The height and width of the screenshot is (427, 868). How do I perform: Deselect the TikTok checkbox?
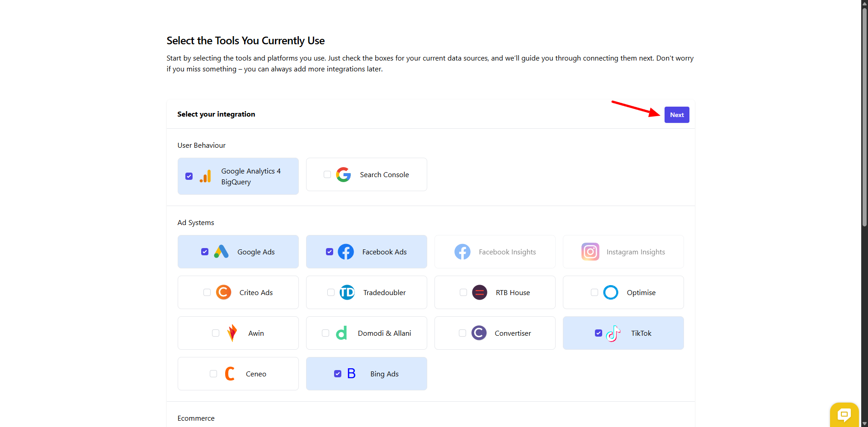coord(599,333)
